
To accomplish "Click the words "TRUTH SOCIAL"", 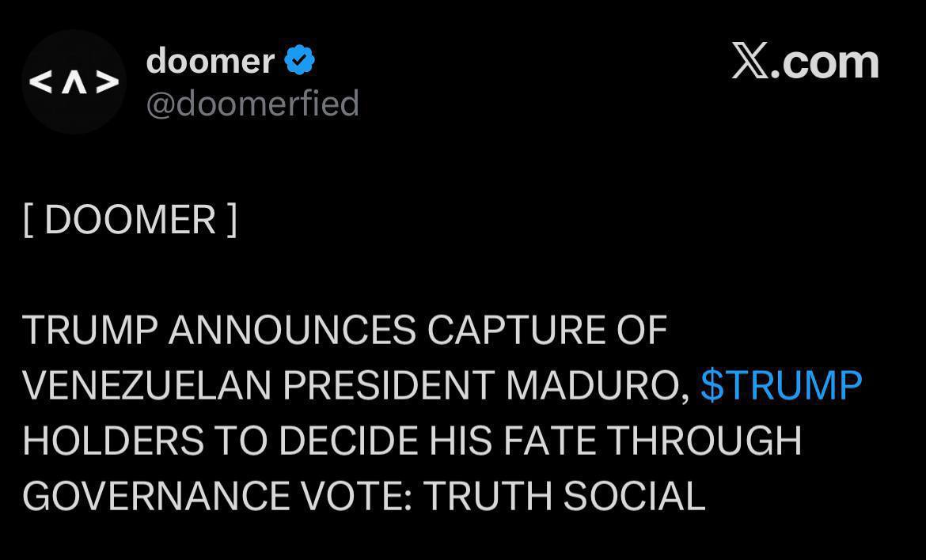I will pos(564,496).
